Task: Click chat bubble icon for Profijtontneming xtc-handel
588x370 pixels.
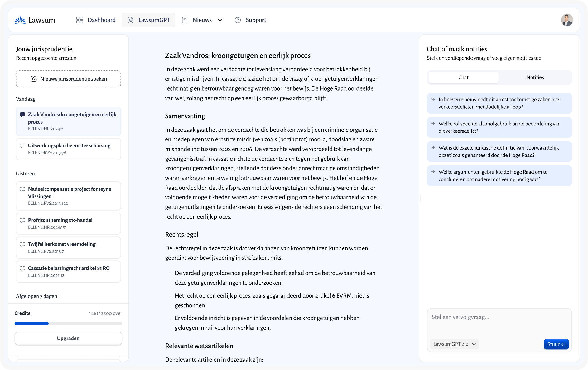Action: tap(23, 220)
